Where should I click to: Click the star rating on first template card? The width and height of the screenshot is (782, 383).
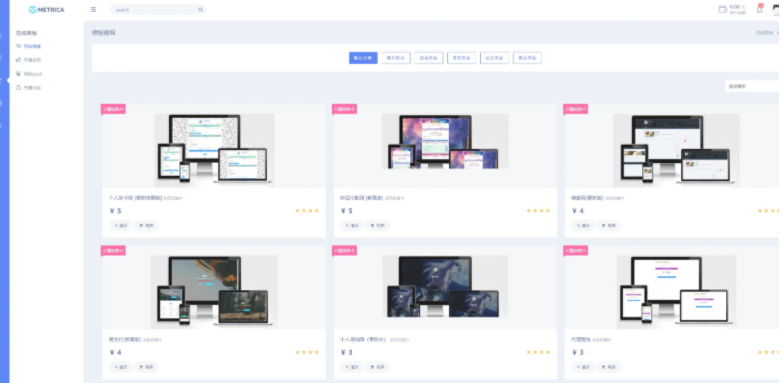(307, 210)
